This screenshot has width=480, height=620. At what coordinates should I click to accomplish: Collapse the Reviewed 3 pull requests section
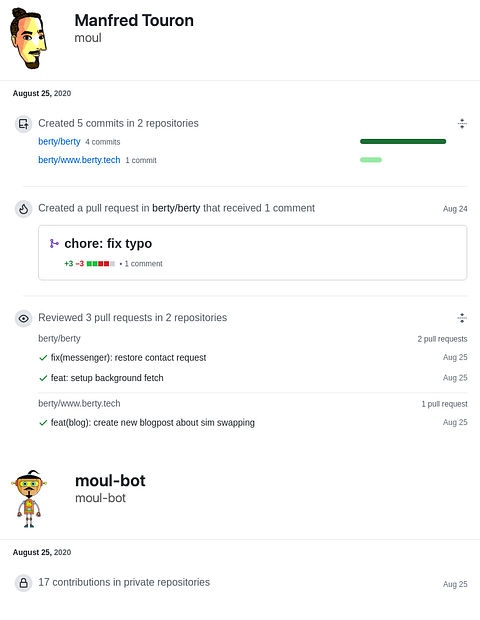click(x=462, y=318)
